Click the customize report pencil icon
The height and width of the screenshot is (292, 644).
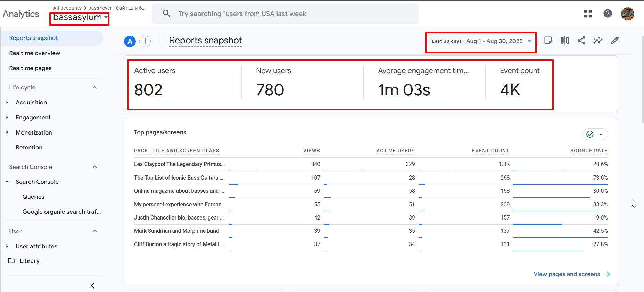614,41
